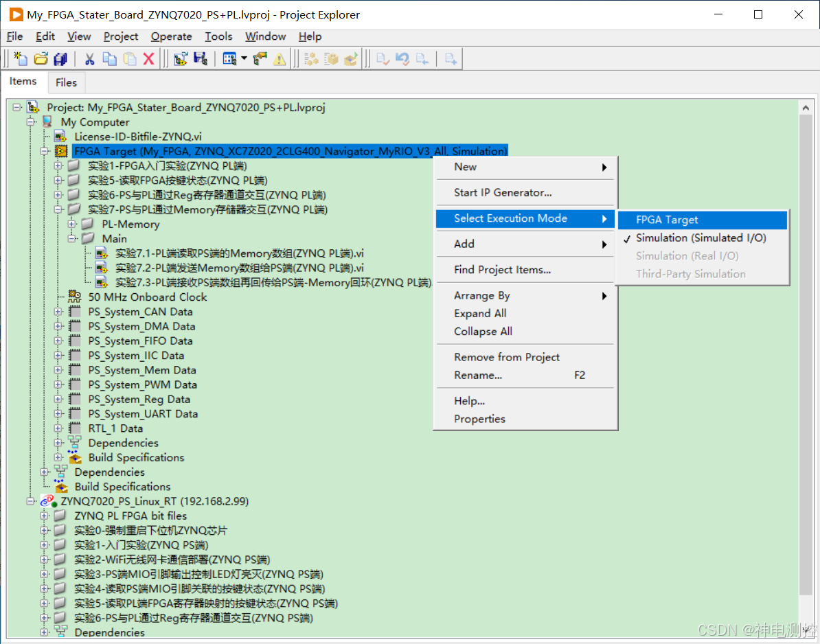Click the tree vertical scrollbar thumb
This screenshot has width=820, height=644.
click(806, 355)
